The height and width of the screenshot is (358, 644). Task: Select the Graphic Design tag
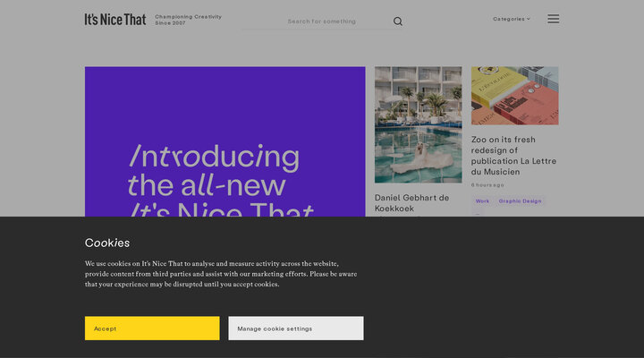click(x=520, y=201)
